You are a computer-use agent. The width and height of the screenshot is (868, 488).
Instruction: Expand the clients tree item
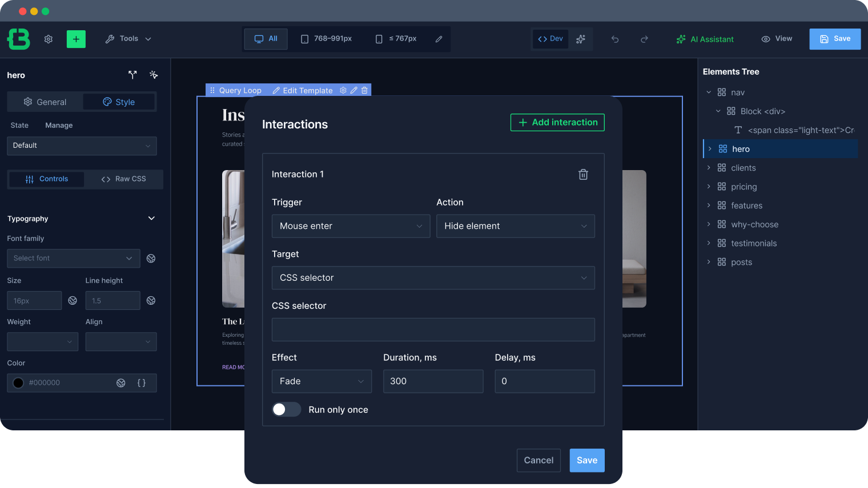[709, 168]
